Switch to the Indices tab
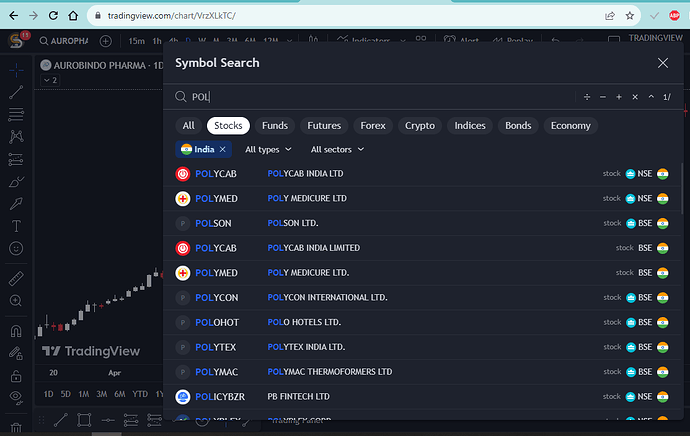Screen dimensions: 690x436 coord(470,126)
